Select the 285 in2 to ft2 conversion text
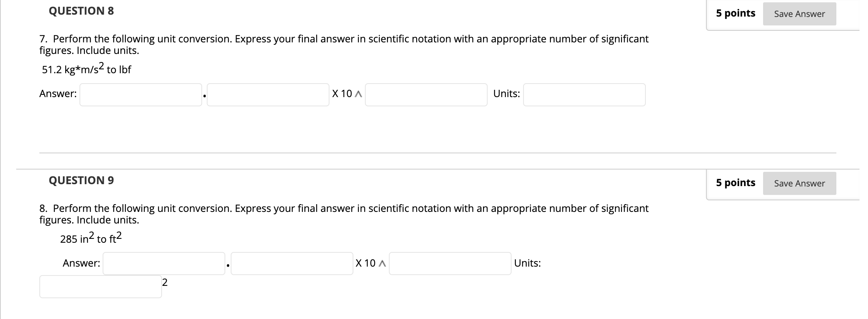The height and width of the screenshot is (319, 868). tap(91, 238)
